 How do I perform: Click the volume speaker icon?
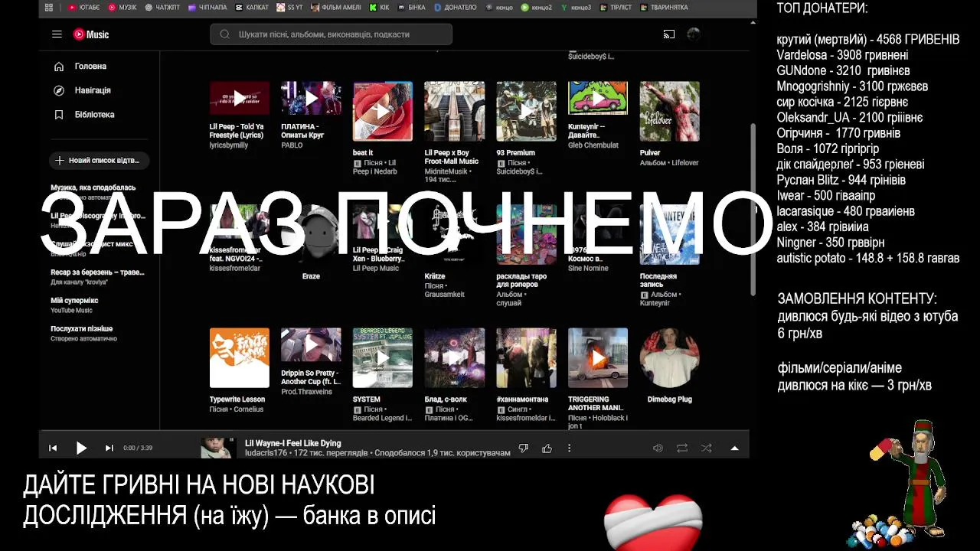click(658, 448)
